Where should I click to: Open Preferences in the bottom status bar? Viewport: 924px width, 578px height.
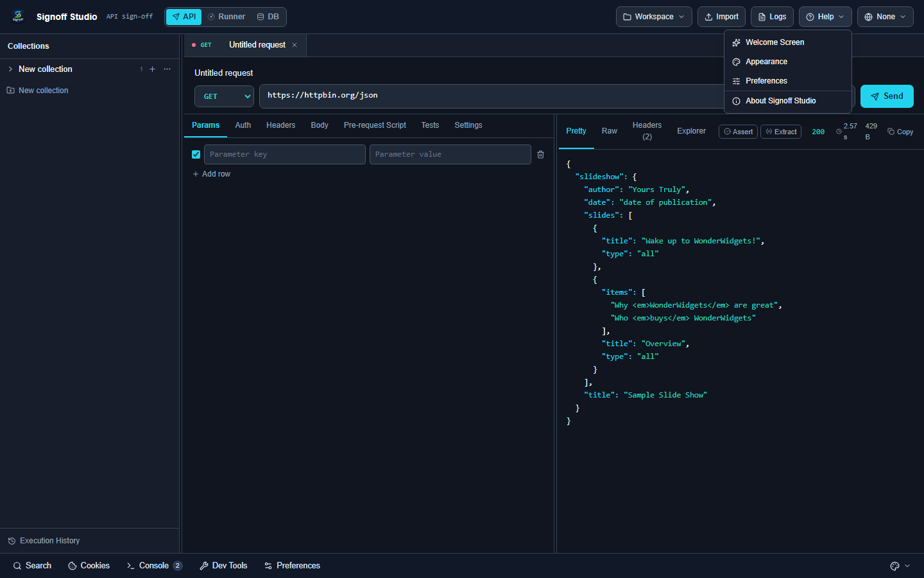[x=292, y=566]
